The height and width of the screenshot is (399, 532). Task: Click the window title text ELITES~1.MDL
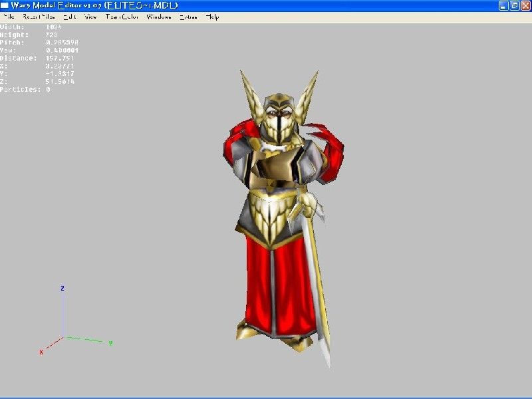tap(142, 5)
